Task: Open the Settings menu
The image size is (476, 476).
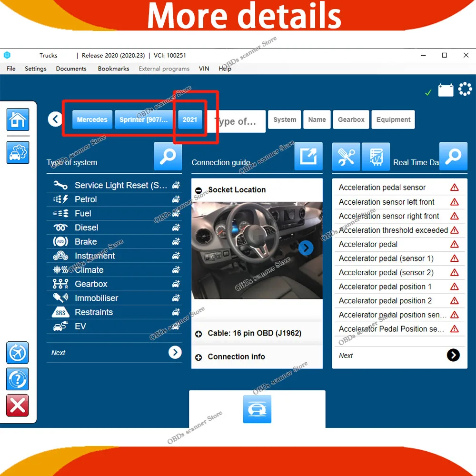Action: [36, 69]
